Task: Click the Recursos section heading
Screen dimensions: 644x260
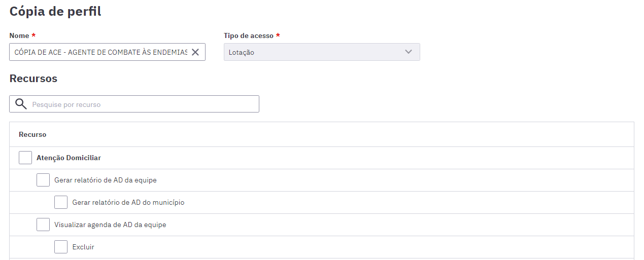Action: (x=33, y=79)
